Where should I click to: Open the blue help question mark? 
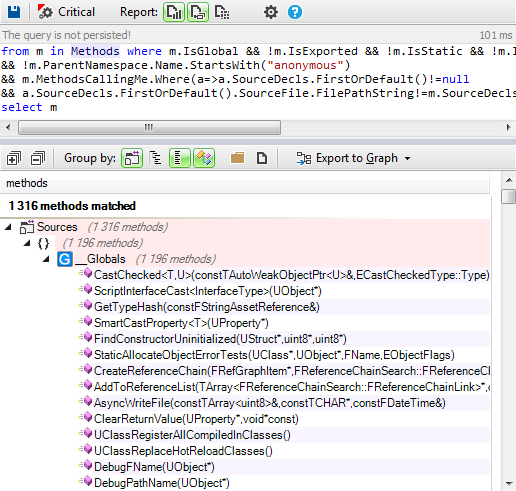295,12
